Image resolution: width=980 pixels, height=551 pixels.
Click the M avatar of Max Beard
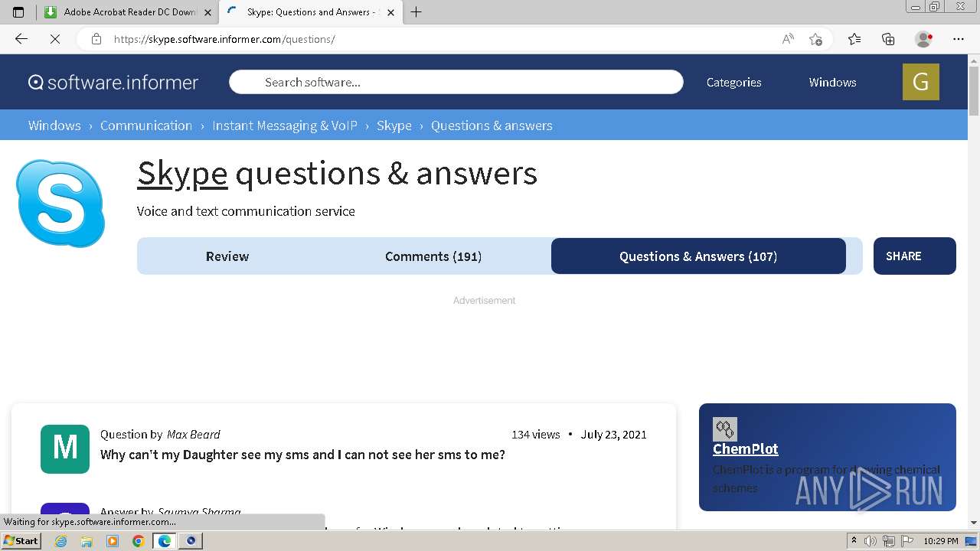[65, 448]
